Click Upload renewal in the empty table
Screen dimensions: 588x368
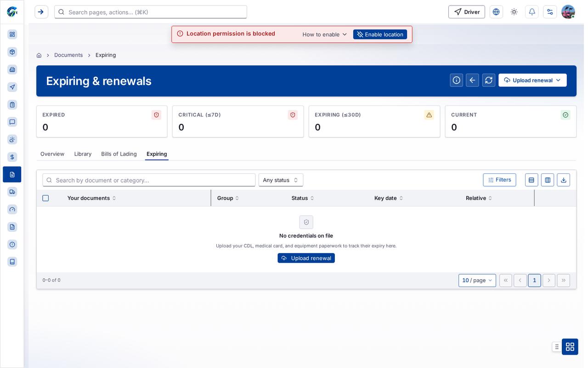tap(306, 258)
